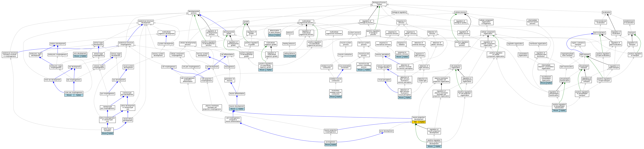
Task: Select the lipid translocation node
Action: click(x=567, y=67)
